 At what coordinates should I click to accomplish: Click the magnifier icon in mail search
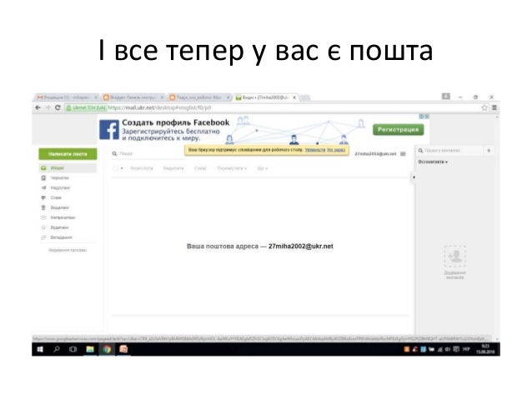(x=115, y=153)
